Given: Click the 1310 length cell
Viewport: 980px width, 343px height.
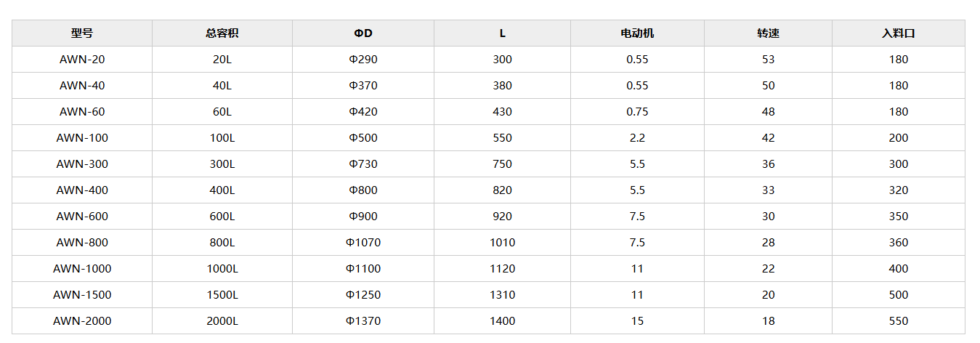Looking at the screenshot, I should click(x=502, y=295).
